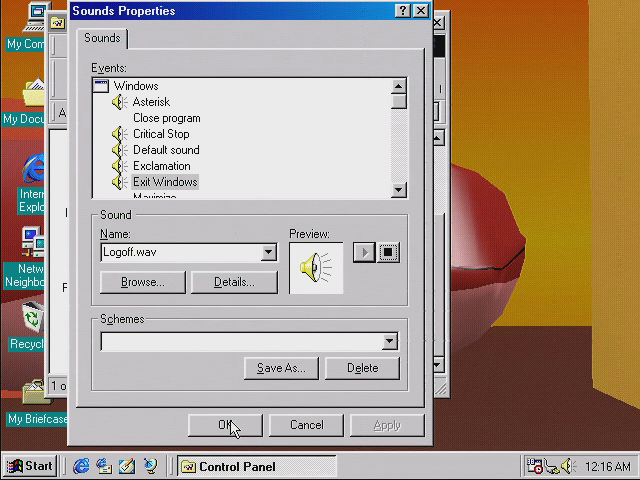Click the Exit Windows speaker icon

[x=119, y=182]
